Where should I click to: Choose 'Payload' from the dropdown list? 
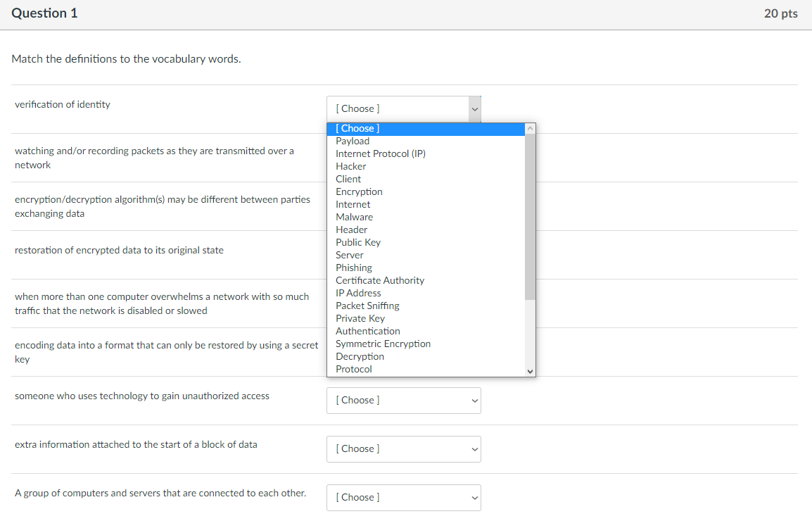[426, 141]
